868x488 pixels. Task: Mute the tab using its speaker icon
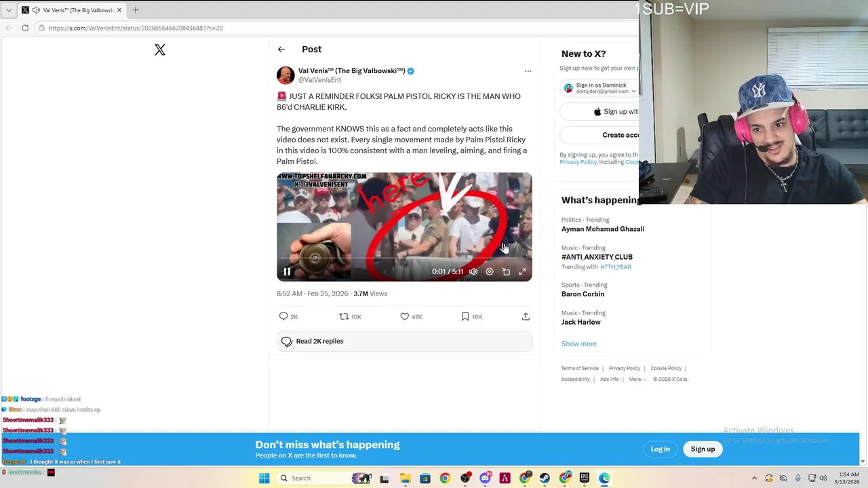tap(36, 10)
